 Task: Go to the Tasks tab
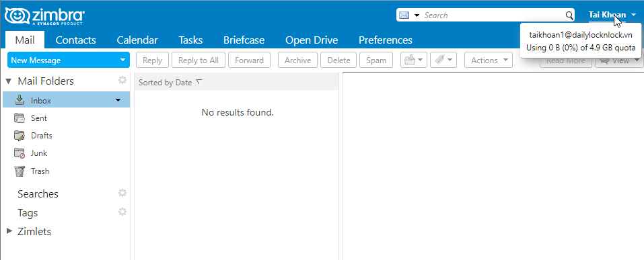click(x=190, y=40)
